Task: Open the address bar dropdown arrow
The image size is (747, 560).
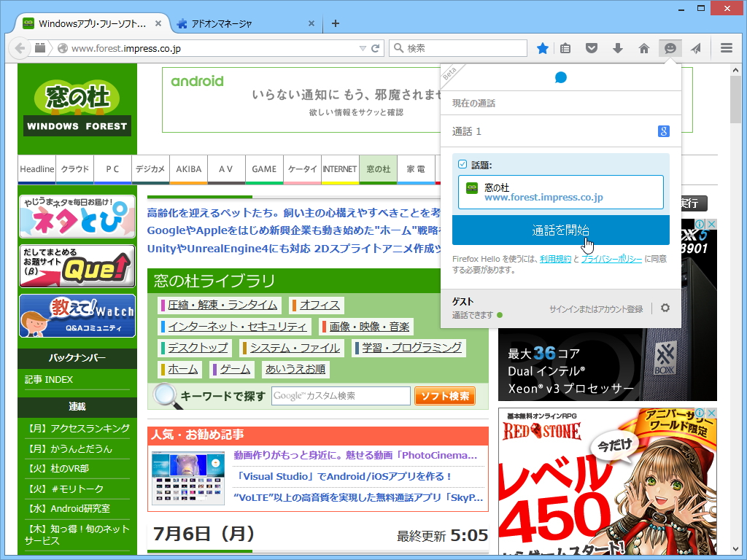Action: coord(362,48)
